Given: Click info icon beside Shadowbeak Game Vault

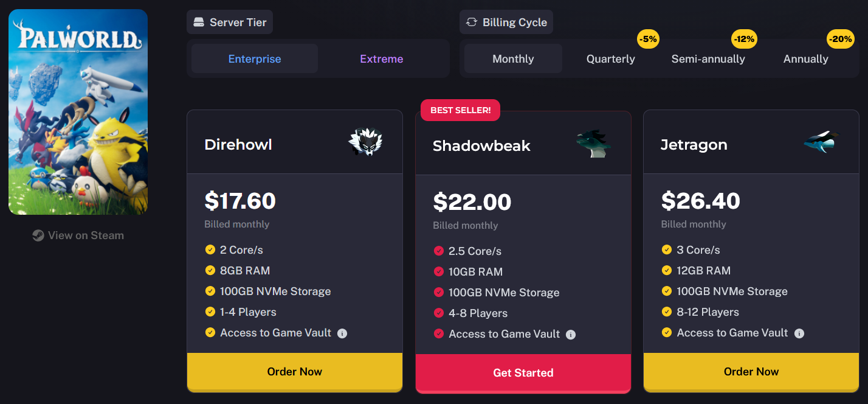Looking at the screenshot, I should 571,335.
